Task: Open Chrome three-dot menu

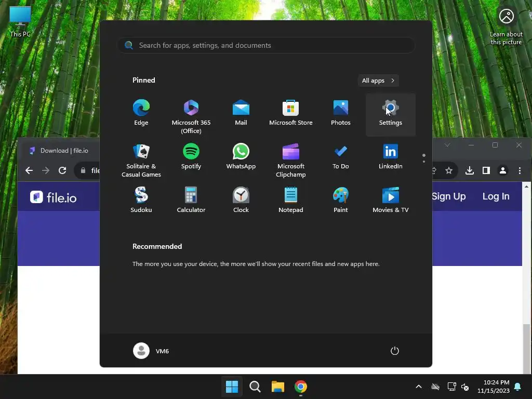Action: tap(520, 170)
